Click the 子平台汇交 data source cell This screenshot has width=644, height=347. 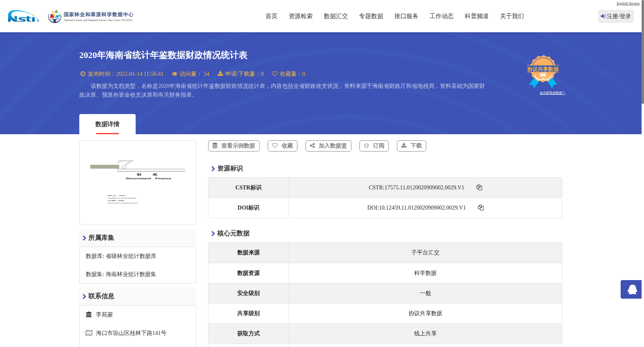click(x=425, y=253)
